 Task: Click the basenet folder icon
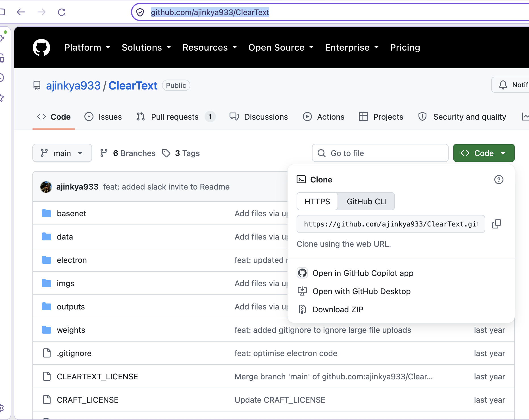(47, 213)
